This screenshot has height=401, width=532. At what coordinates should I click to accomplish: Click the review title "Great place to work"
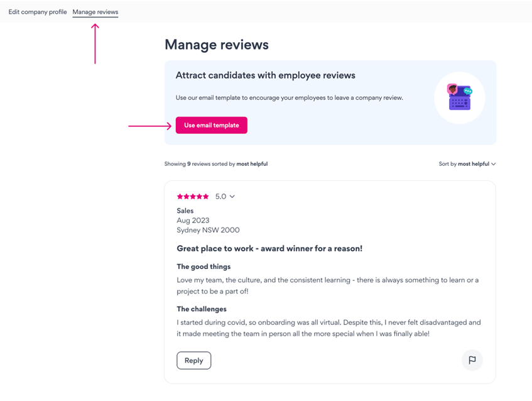pos(269,248)
